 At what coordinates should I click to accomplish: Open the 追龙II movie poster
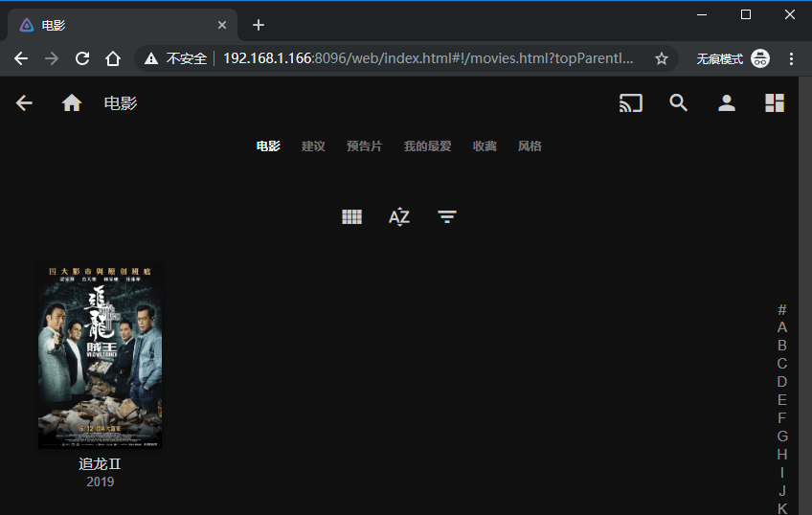click(x=100, y=356)
